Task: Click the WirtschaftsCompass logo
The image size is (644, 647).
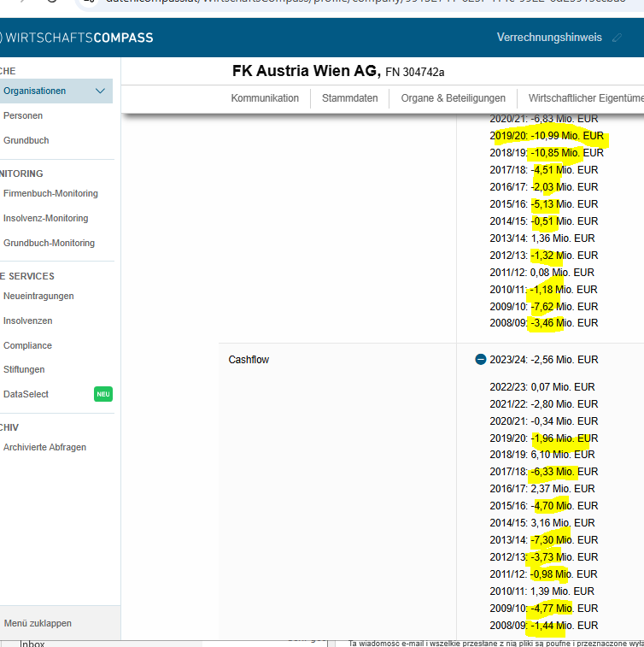Action: tap(76, 38)
